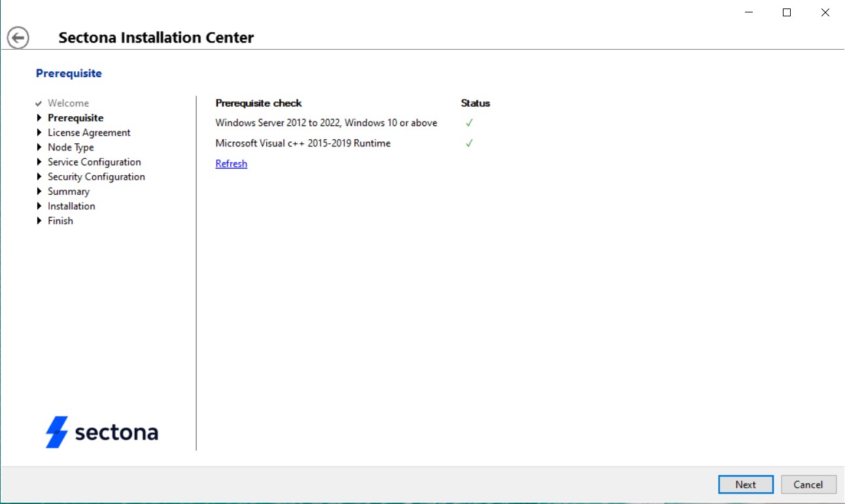Expand the License Agreement arrow
The width and height of the screenshot is (845, 504).
[39, 133]
